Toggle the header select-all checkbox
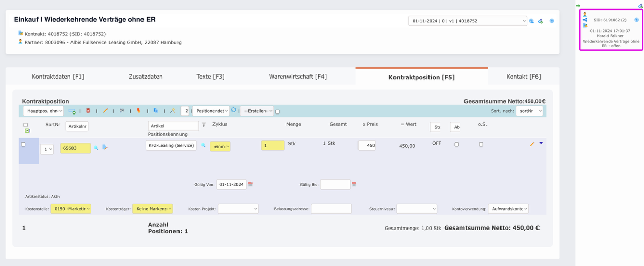Screen dimensions: 644x266 pos(26,125)
